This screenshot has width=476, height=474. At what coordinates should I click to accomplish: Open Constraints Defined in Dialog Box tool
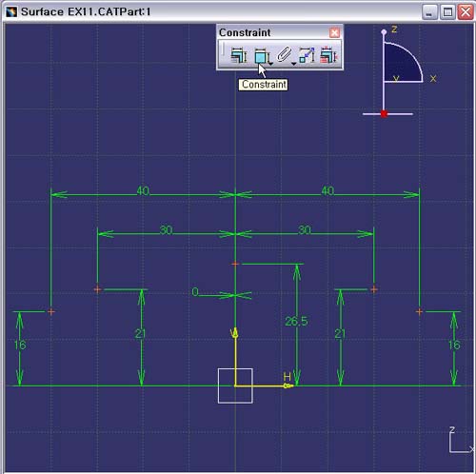pyautogui.click(x=239, y=55)
